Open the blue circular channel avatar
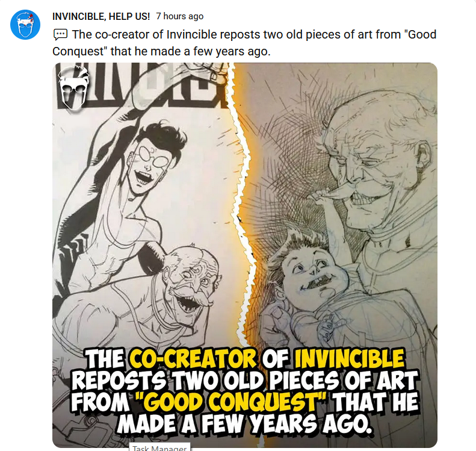The image size is (476, 451). pos(25,25)
